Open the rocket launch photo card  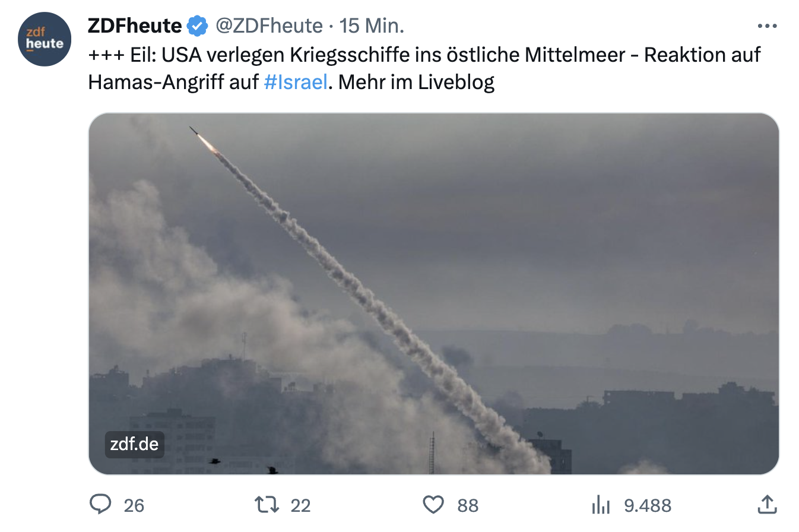tap(433, 294)
